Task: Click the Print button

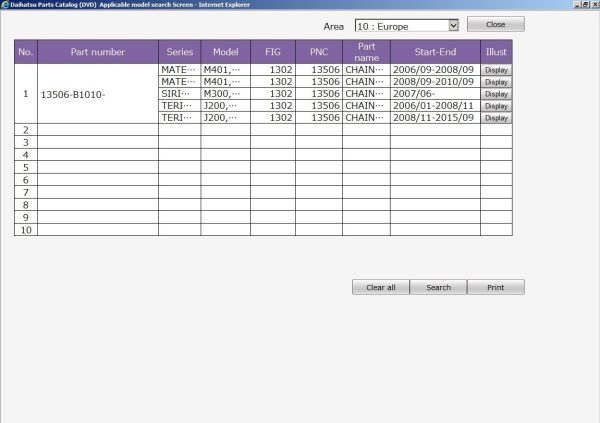Action: 496,287
